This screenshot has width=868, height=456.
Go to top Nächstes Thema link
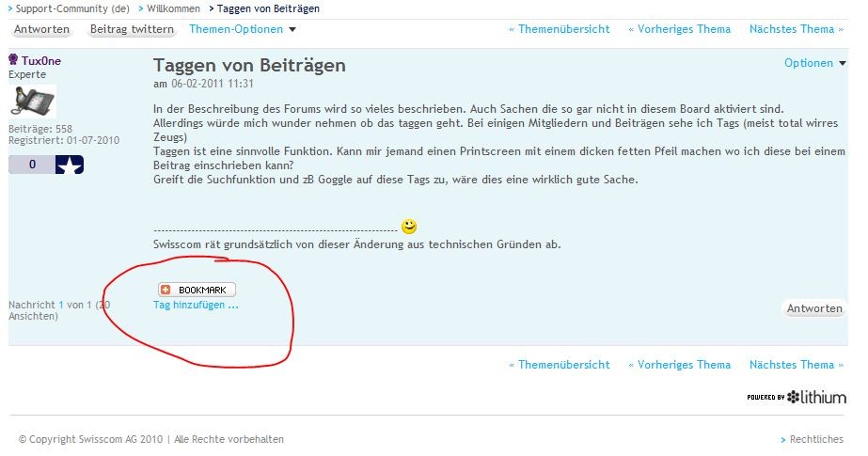(792, 29)
